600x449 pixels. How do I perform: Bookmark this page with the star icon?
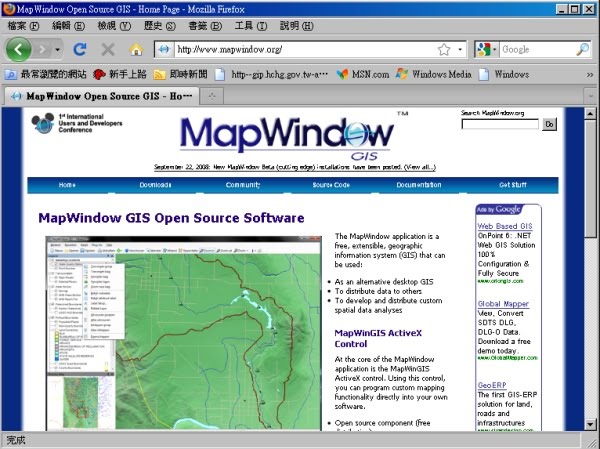pyautogui.click(x=444, y=49)
